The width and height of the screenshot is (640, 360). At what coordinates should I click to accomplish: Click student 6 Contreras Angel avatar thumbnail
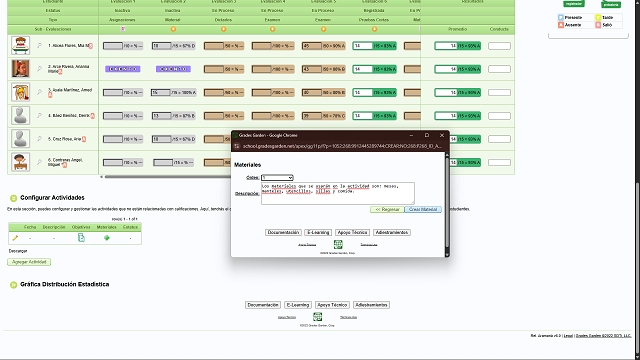coord(20,162)
